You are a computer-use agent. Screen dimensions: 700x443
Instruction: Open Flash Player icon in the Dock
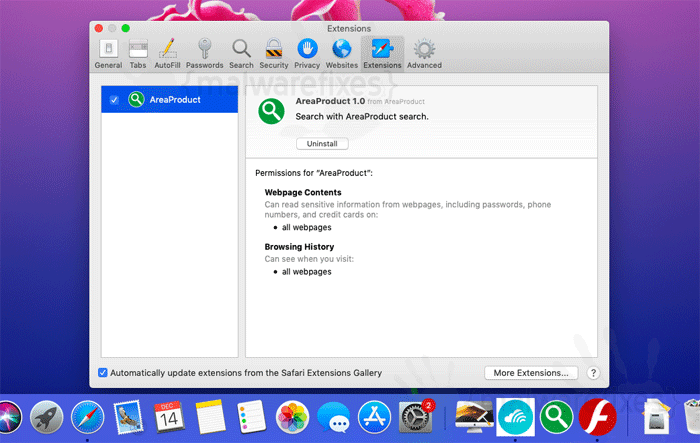[x=598, y=418]
